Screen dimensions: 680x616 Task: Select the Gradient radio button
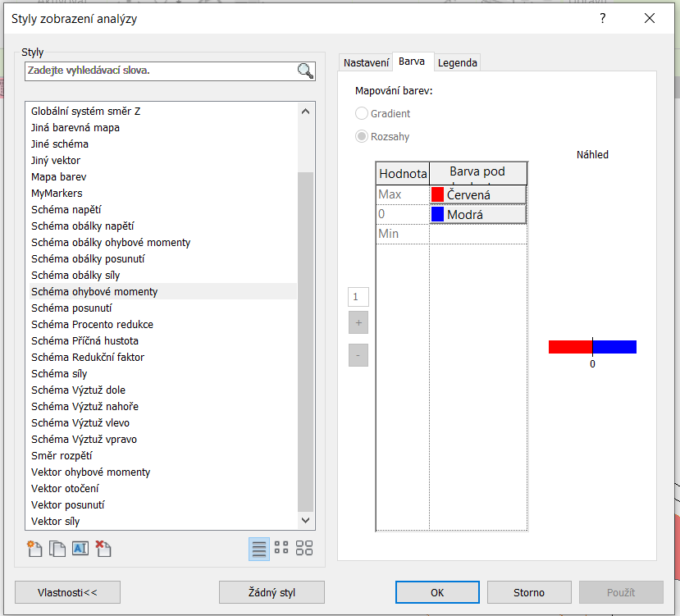[x=362, y=114]
